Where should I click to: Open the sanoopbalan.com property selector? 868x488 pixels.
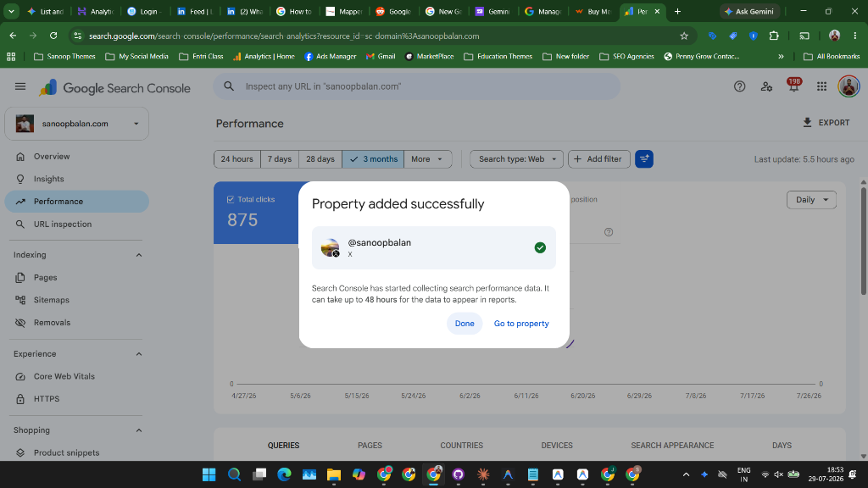(x=76, y=124)
